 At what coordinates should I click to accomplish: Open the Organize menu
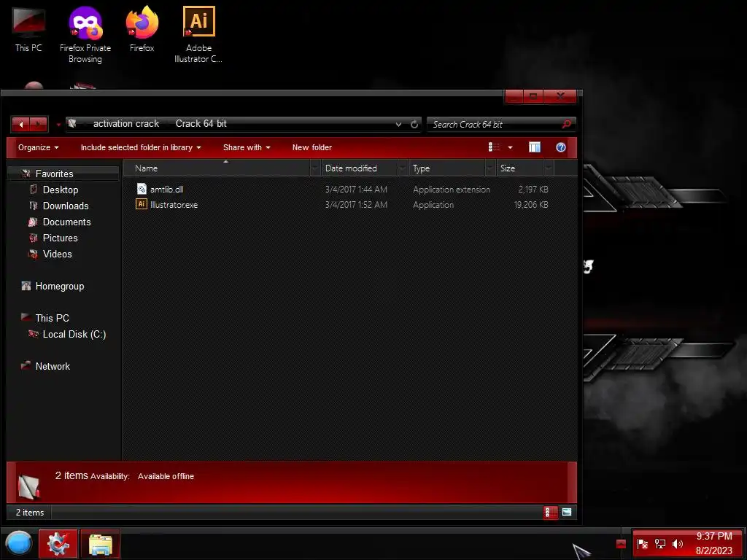(38, 147)
